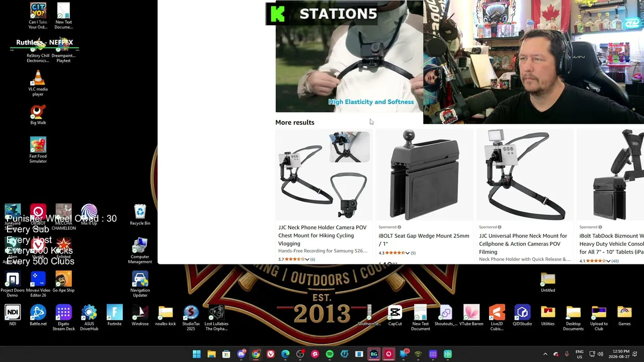Select the Enlisted desktop icon

(x=63, y=248)
